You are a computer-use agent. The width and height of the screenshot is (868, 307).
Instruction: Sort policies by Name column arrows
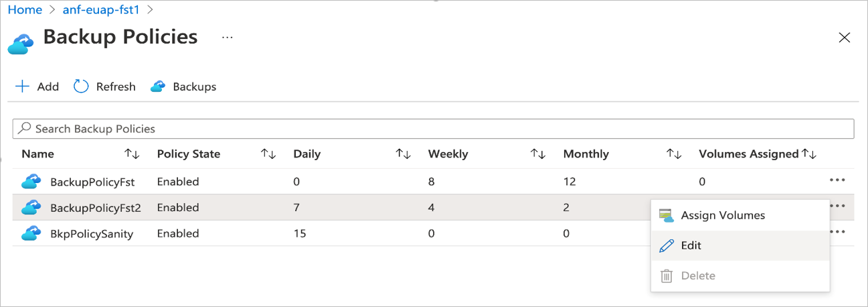(x=132, y=154)
